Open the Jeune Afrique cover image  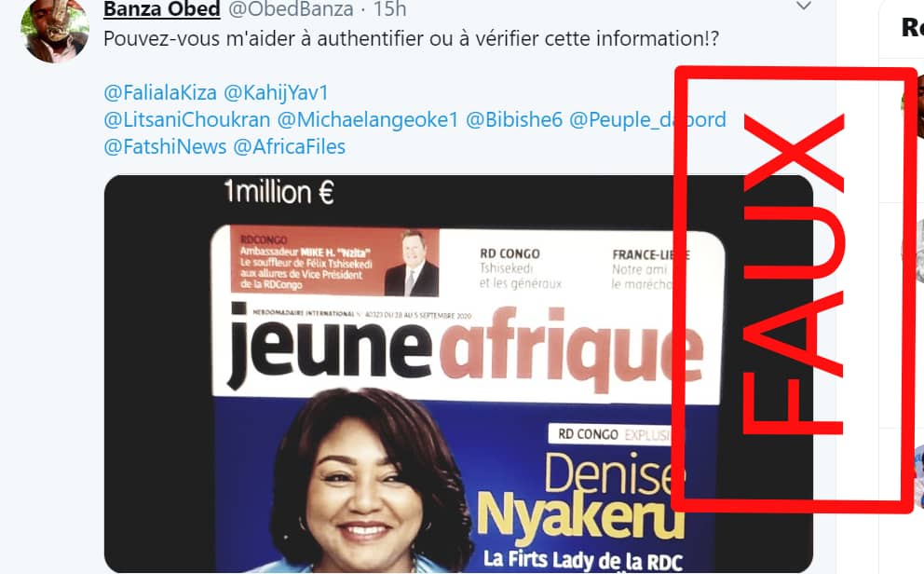(458, 374)
